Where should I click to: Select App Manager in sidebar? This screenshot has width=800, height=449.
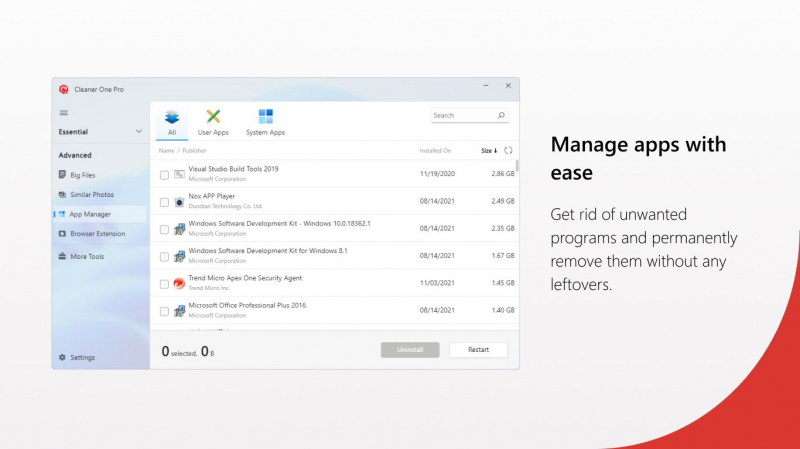tap(99, 214)
